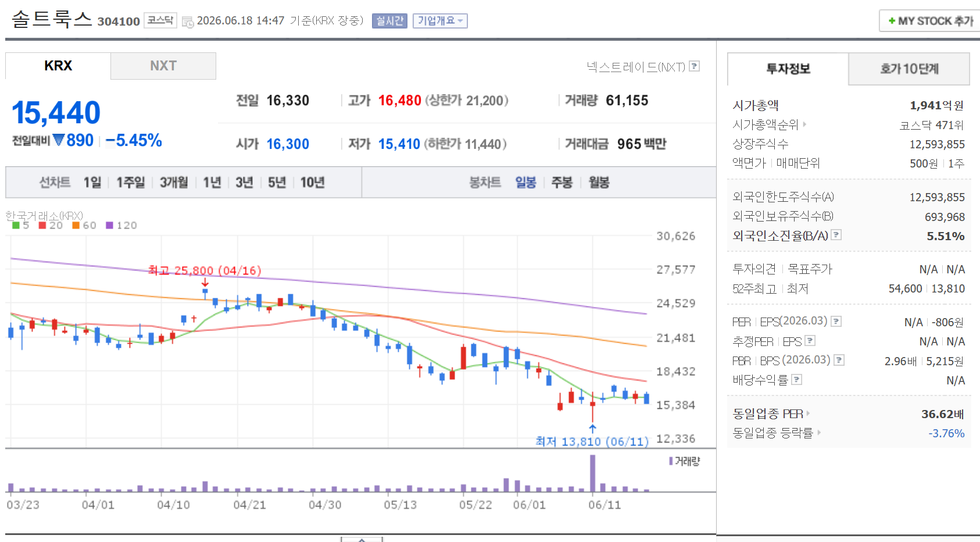Show the 월봉 candle chart

(x=599, y=183)
